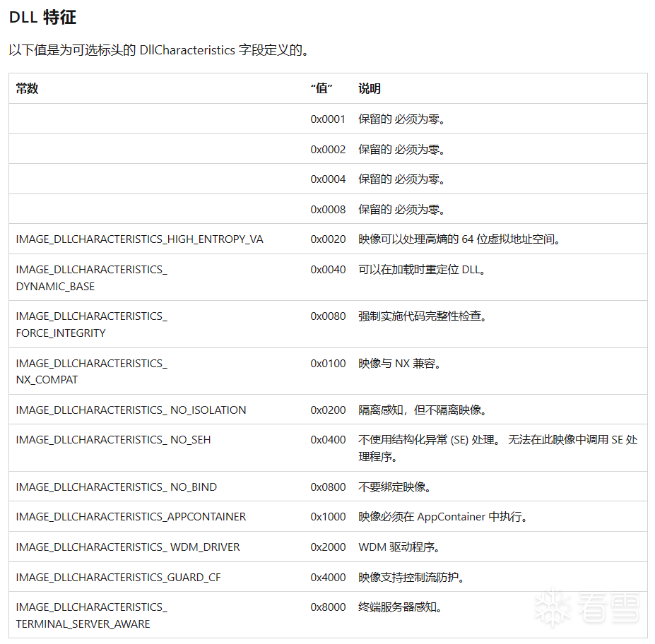Select the value 0x0400
Viewport: 655px width, 644px height.
[x=328, y=440]
